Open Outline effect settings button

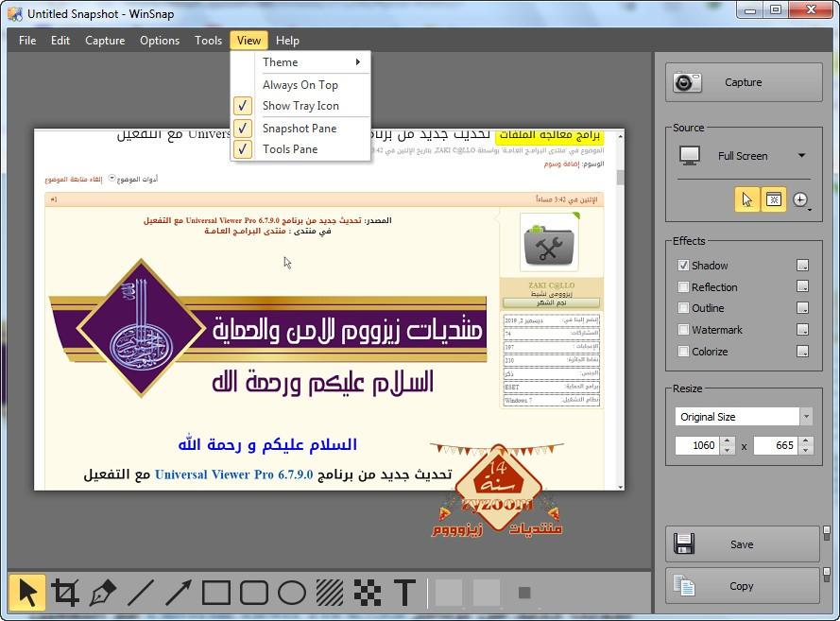(802, 308)
